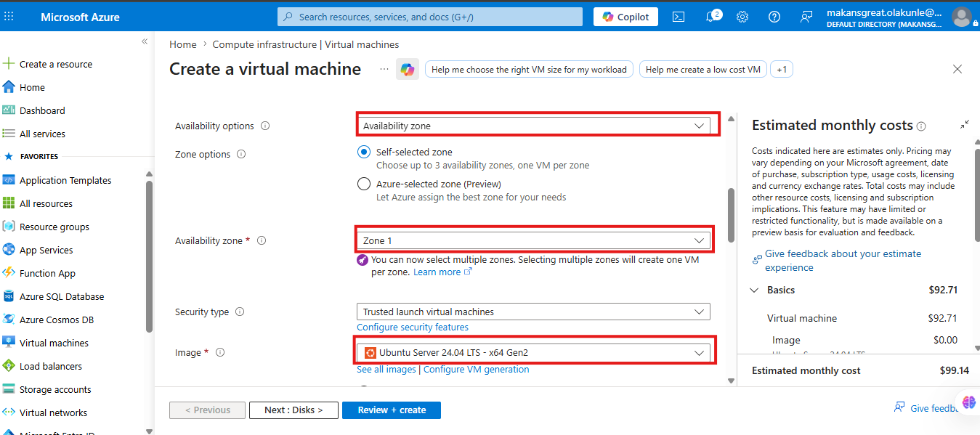Click the help question mark icon
The image size is (980, 435).
[774, 17]
